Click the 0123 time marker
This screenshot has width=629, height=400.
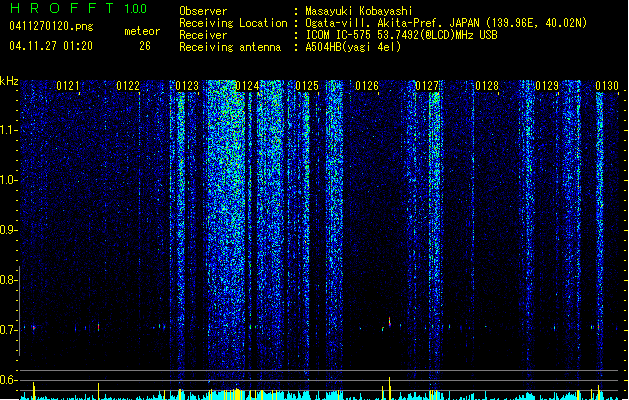187,86
